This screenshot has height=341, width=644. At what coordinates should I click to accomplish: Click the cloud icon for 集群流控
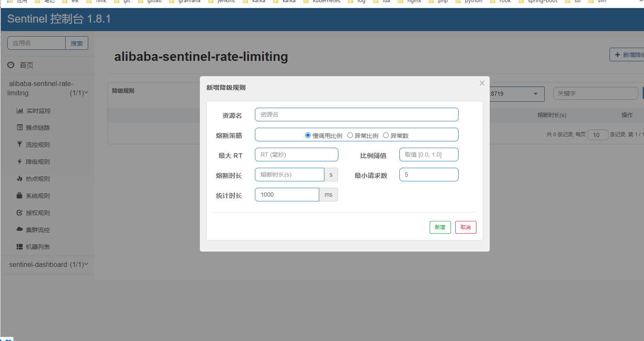(x=20, y=229)
